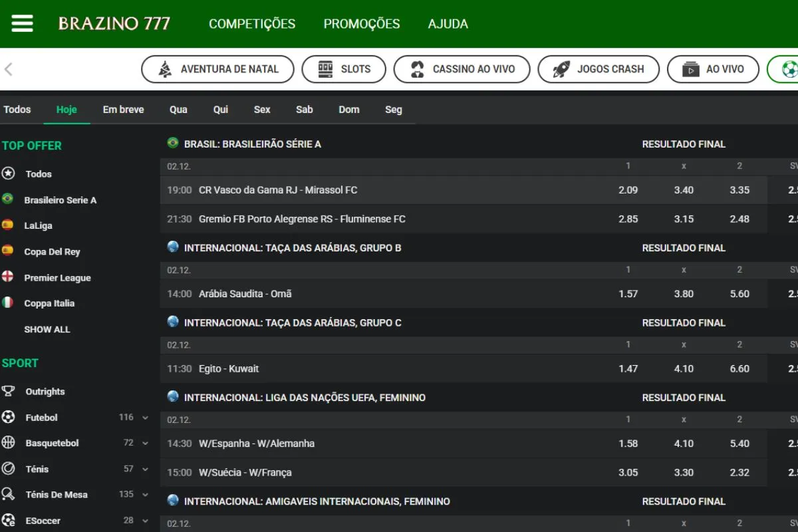Image resolution: width=798 pixels, height=532 pixels.
Task: Select the Outrights trophy icon
Action: pyautogui.click(x=8, y=392)
